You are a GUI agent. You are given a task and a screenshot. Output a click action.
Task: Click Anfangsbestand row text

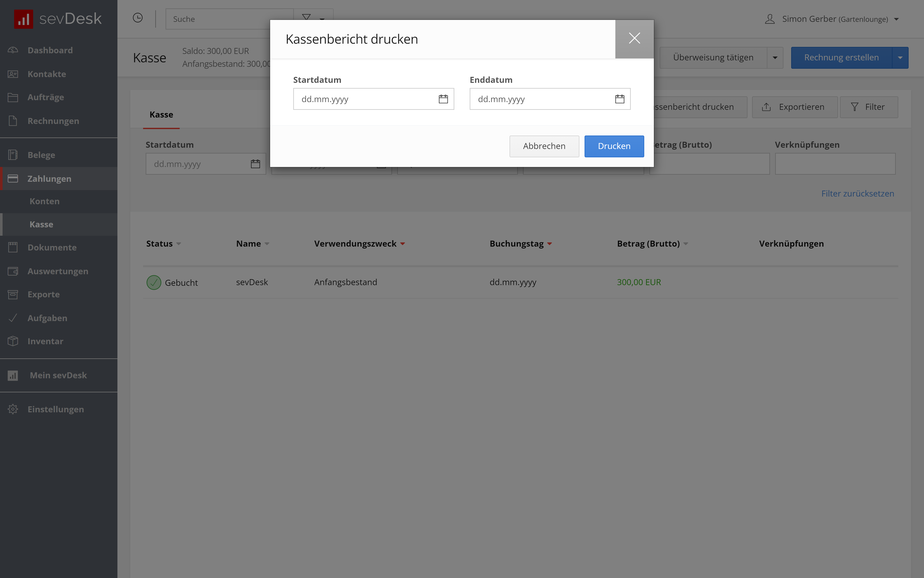(345, 282)
